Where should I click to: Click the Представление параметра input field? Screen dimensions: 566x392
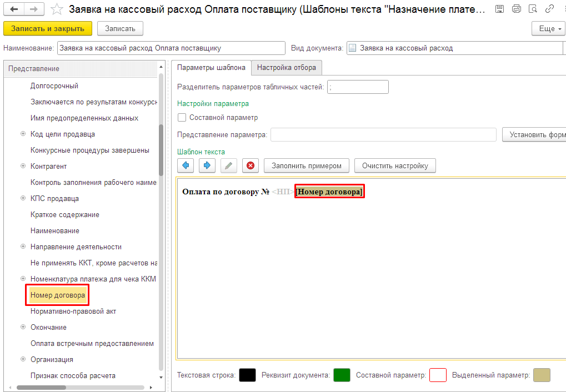pyautogui.click(x=383, y=135)
